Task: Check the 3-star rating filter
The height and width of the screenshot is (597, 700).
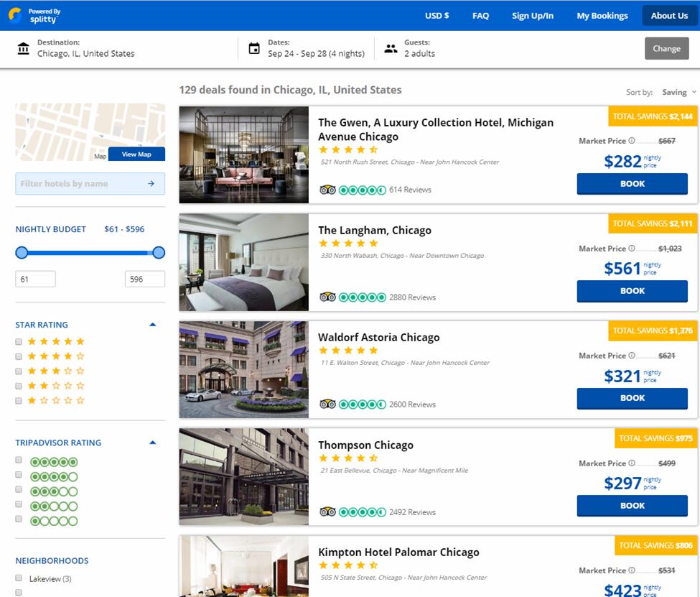Action: pos(19,371)
